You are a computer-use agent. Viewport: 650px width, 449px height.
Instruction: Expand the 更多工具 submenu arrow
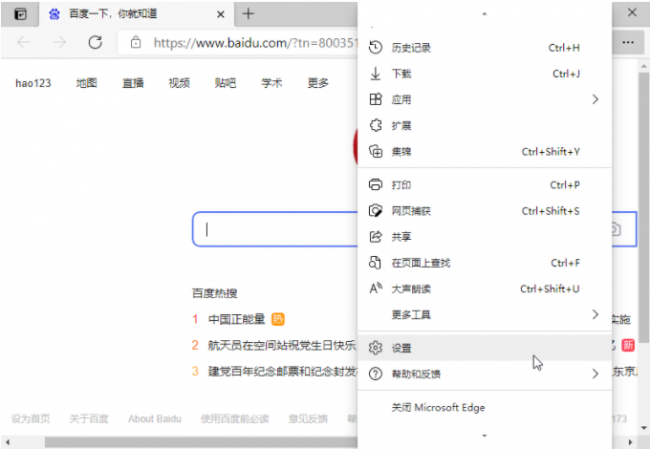click(x=595, y=315)
